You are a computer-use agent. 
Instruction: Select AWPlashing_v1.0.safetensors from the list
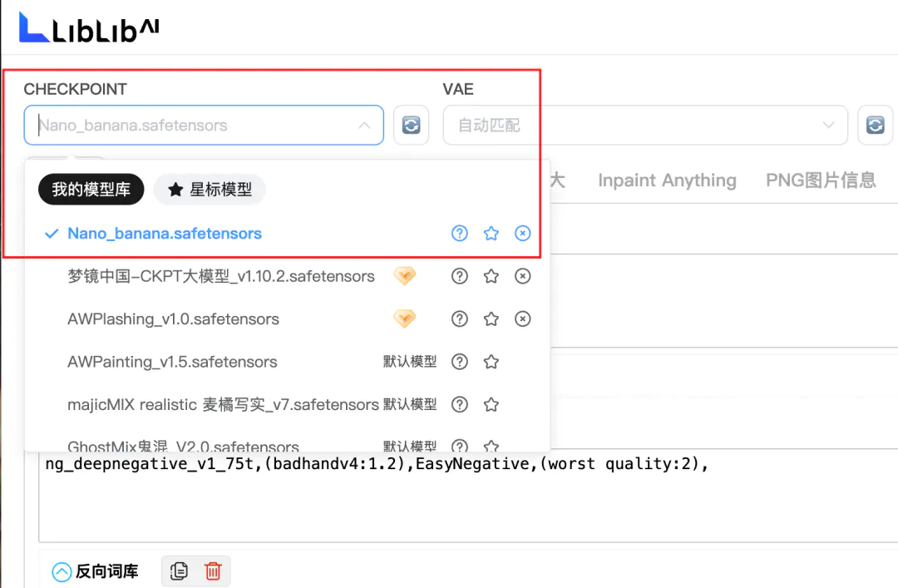click(173, 319)
